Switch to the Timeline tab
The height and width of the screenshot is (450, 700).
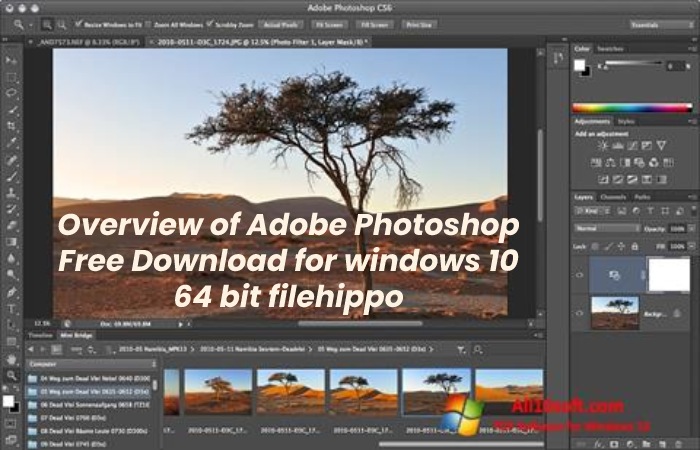(40, 335)
